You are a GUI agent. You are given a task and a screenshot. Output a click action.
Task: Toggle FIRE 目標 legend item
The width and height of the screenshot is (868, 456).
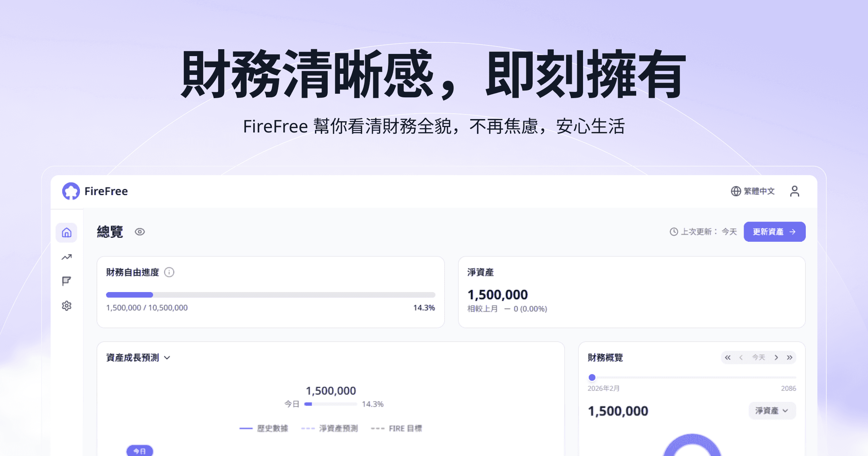pos(397,428)
